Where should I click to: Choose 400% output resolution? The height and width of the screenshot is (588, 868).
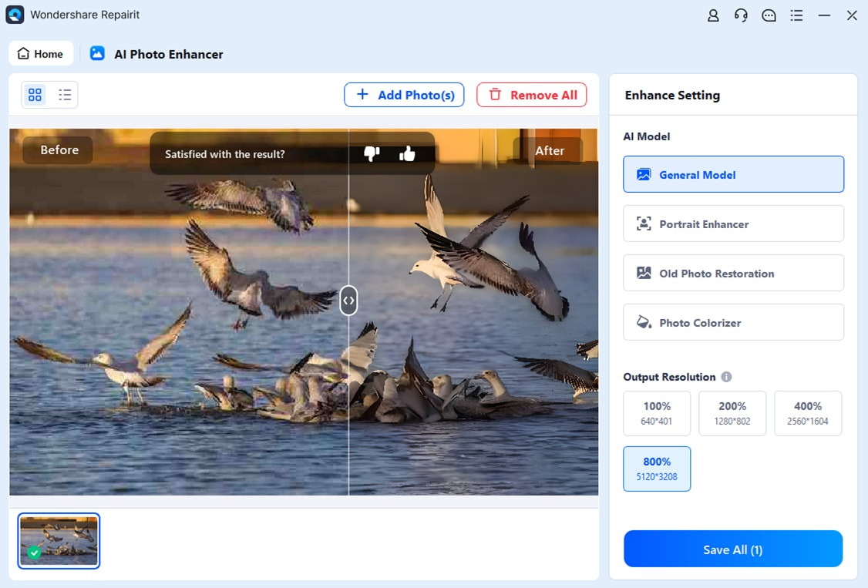pyautogui.click(x=808, y=413)
